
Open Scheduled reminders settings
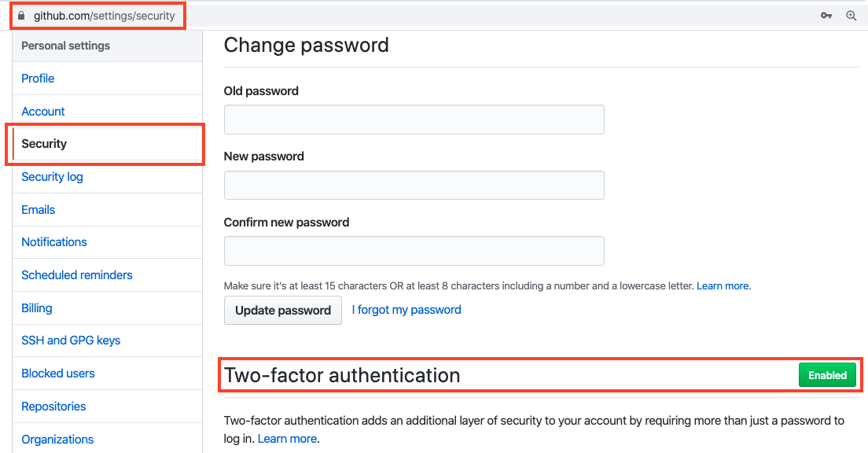[76, 274]
